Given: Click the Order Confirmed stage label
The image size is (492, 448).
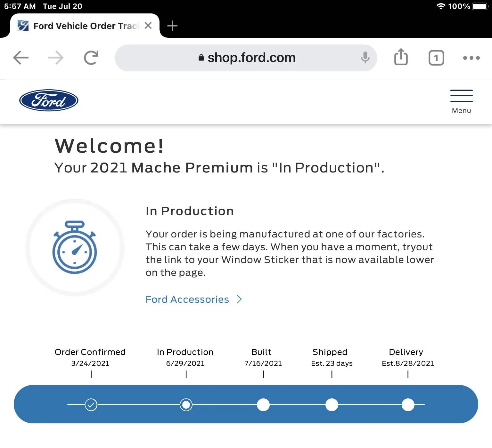Looking at the screenshot, I should coord(90,352).
